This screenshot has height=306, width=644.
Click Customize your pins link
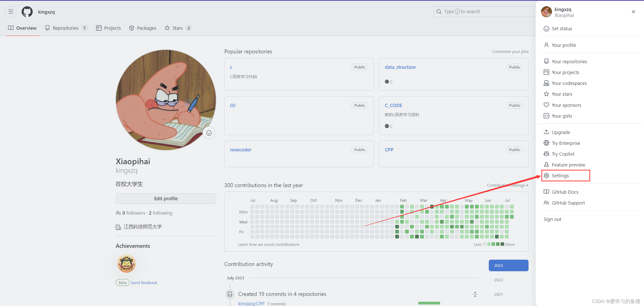click(510, 51)
